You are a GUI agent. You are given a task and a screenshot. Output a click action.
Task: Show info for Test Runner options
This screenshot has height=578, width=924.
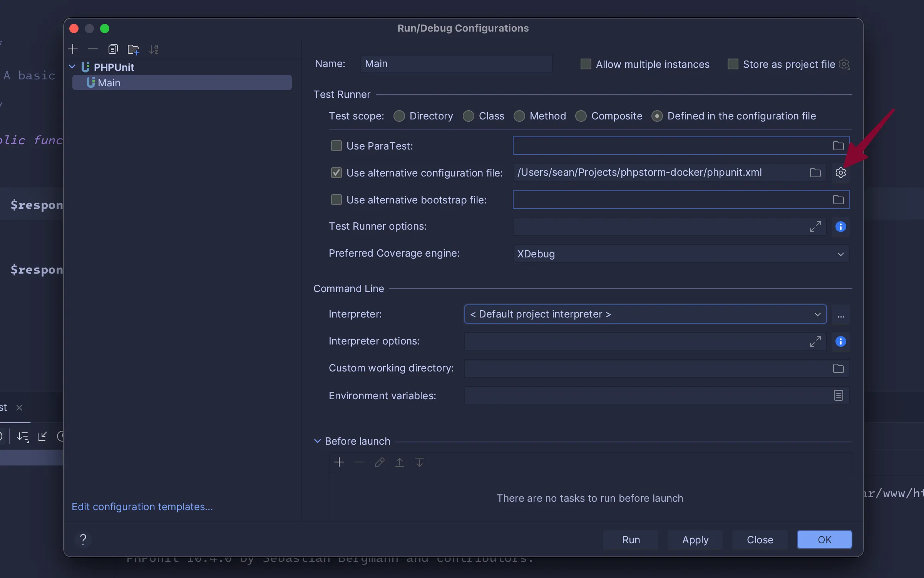(x=840, y=227)
